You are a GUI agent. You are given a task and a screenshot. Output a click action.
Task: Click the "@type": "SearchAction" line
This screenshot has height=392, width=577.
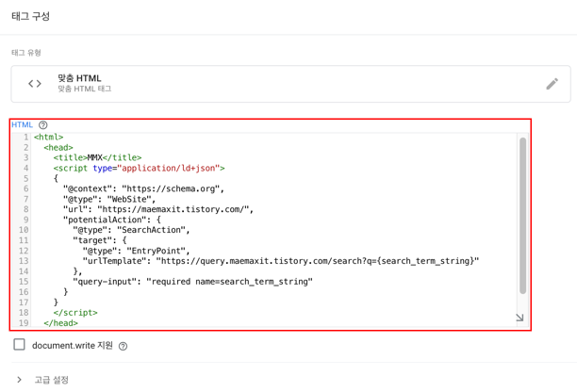[131, 230]
